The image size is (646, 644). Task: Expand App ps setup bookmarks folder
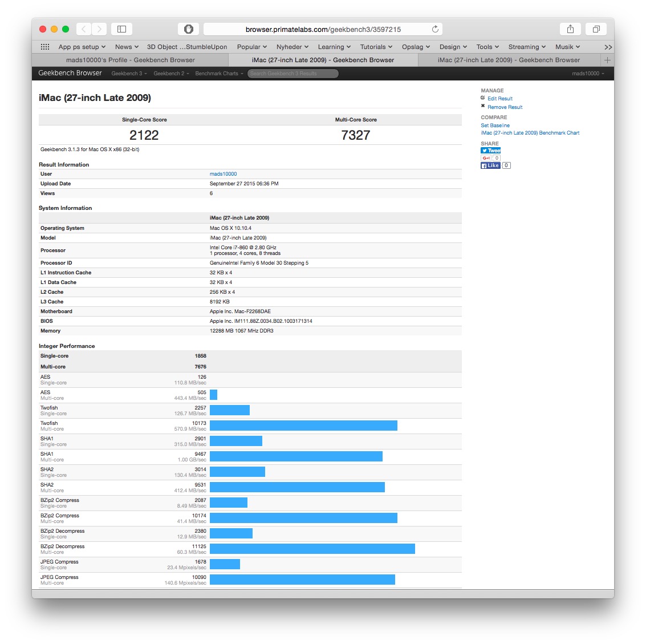pyautogui.click(x=82, y=47)
